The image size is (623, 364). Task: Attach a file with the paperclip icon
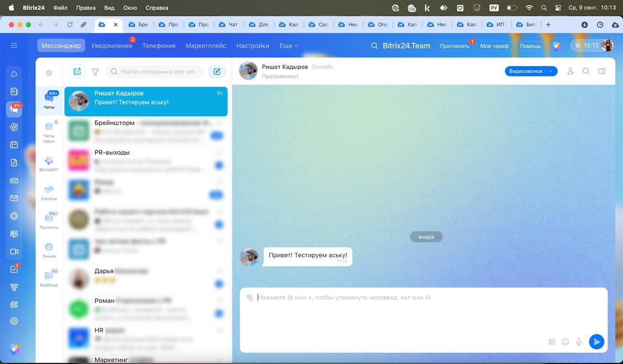[250, 297]
